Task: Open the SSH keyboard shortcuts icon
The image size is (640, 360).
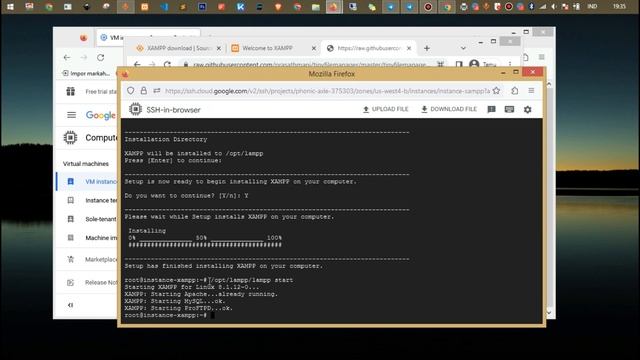Action: [x=509, y=109]
